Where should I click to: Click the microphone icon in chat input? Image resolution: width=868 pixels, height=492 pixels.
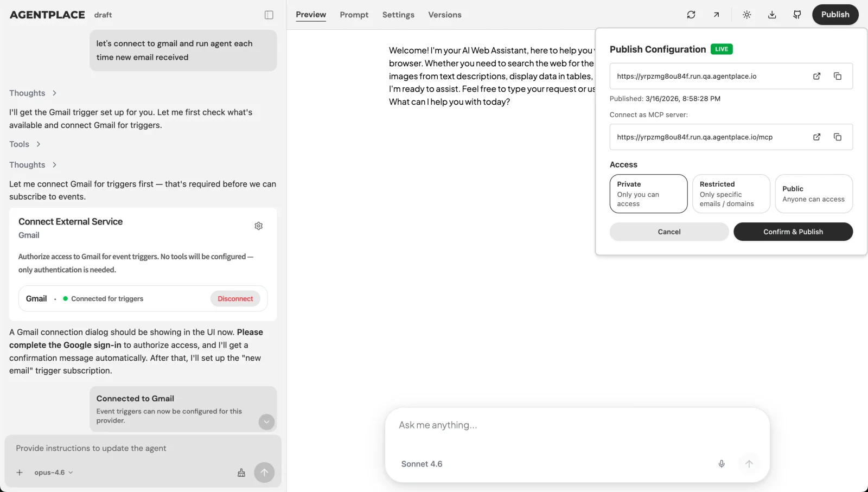point(722,464)
